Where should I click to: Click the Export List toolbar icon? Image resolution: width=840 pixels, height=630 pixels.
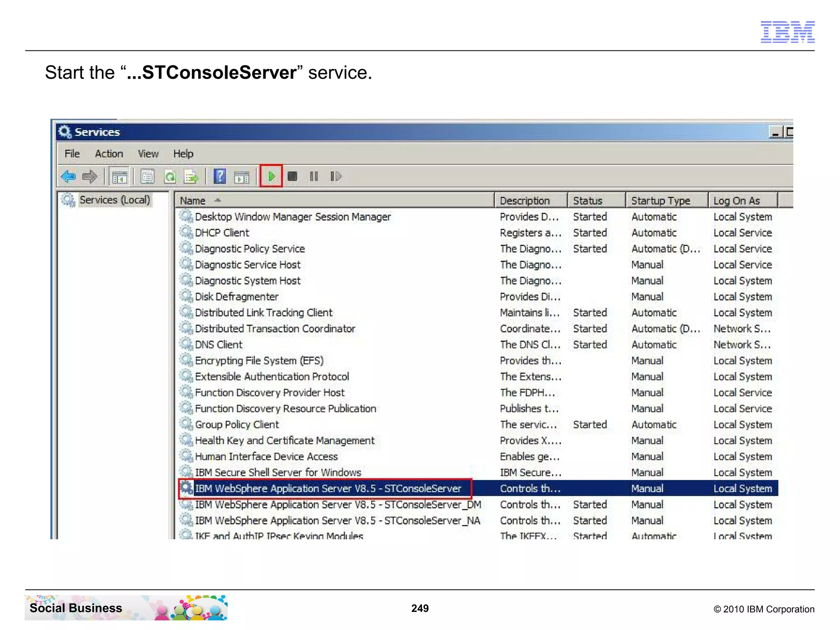click(x=191, y=177)
